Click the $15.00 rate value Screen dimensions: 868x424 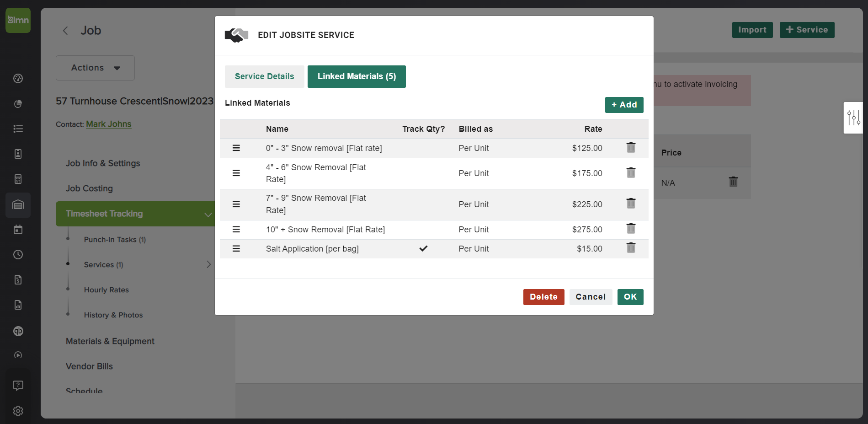point(589,249)
